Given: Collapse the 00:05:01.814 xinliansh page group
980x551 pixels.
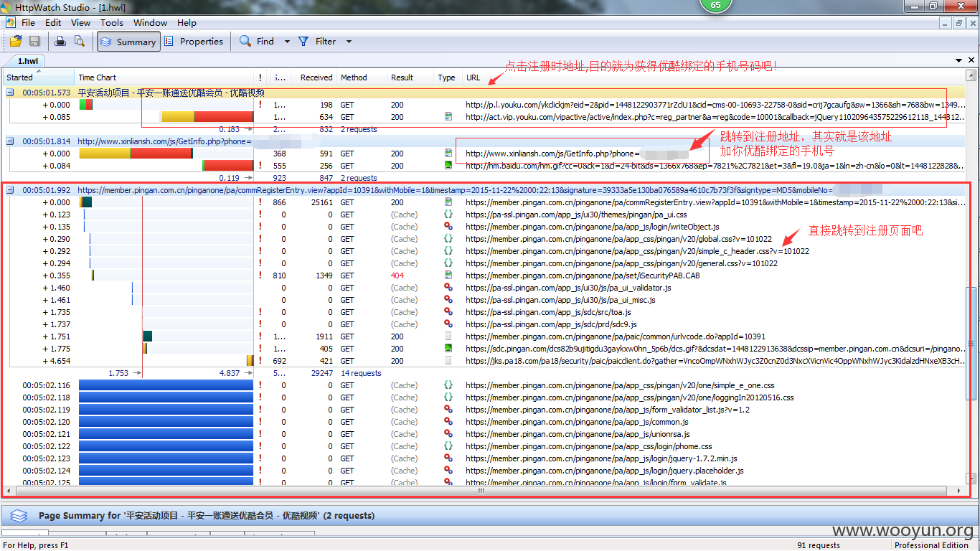Looking at the screenshot, I should (x=10, y=141).
